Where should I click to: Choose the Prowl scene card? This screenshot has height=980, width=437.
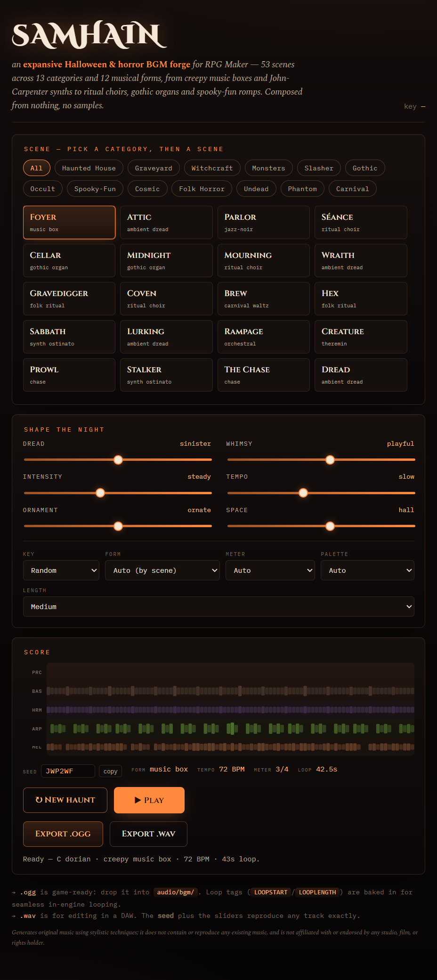tap(69, 375)
